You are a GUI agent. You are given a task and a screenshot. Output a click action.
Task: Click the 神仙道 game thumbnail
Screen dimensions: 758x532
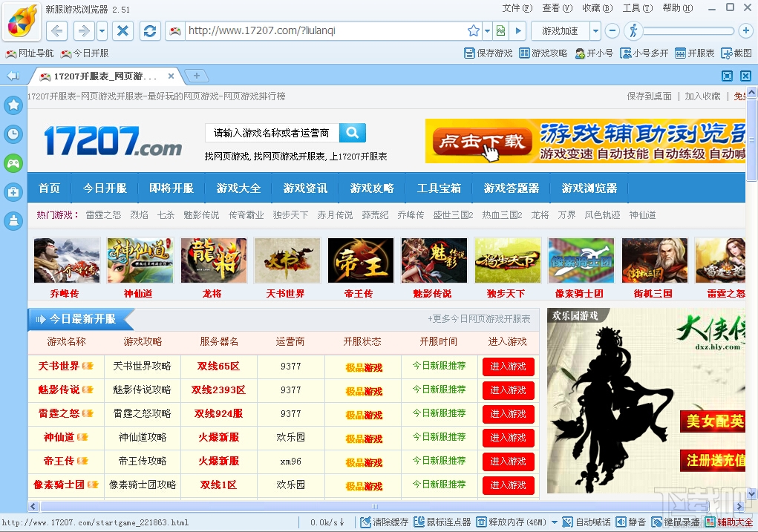tap(140, 260)
